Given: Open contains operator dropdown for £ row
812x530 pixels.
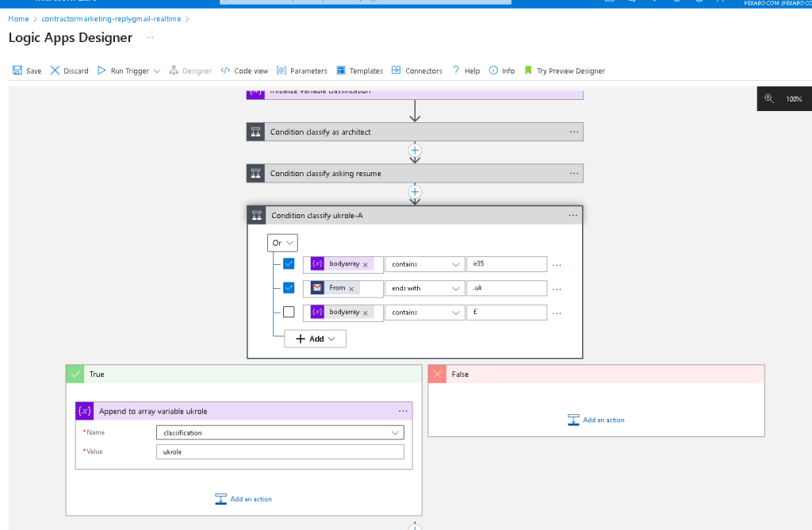Looking at the screenshot, I should [425, 313].
